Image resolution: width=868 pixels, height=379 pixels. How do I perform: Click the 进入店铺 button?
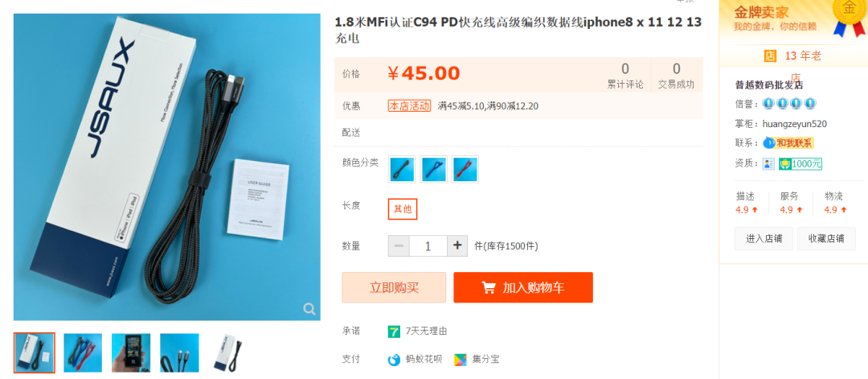764,239
